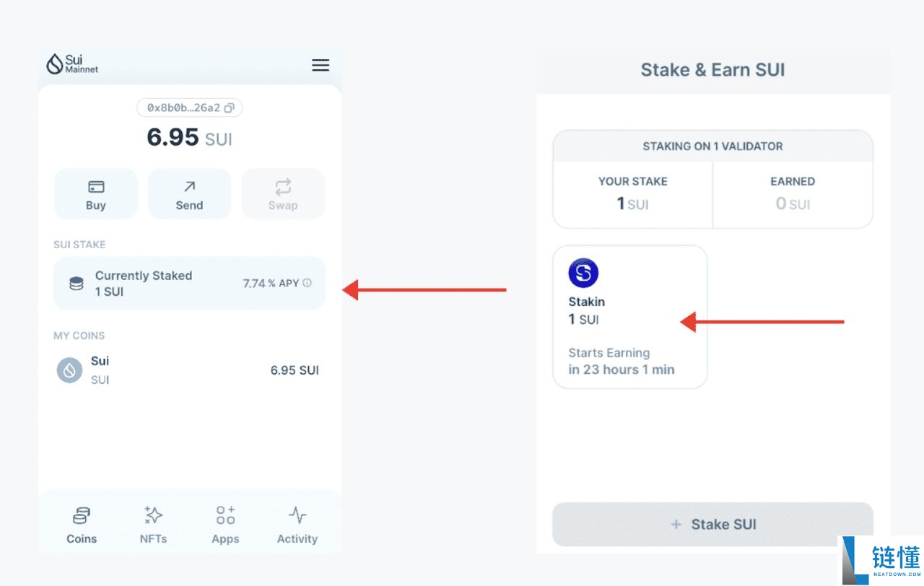Screen dimensions: 924x586
Task: Open the Coins tab
Action: coord(82,525)
